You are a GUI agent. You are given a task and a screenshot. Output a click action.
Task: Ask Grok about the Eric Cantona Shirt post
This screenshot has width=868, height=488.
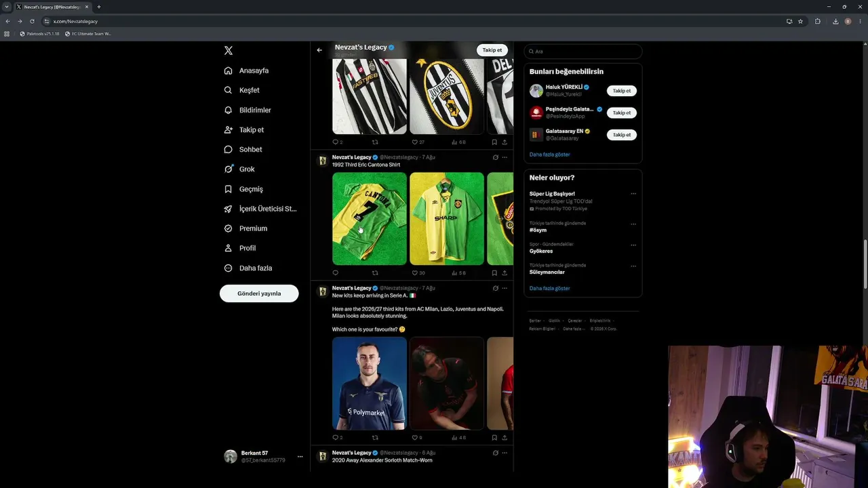(495, 157)
